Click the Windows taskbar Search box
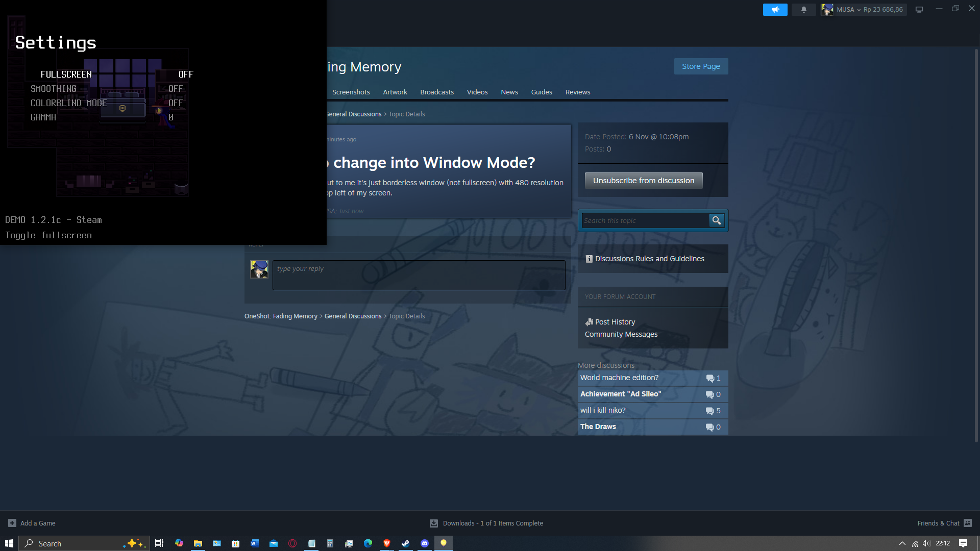 (x=84, y=543)
